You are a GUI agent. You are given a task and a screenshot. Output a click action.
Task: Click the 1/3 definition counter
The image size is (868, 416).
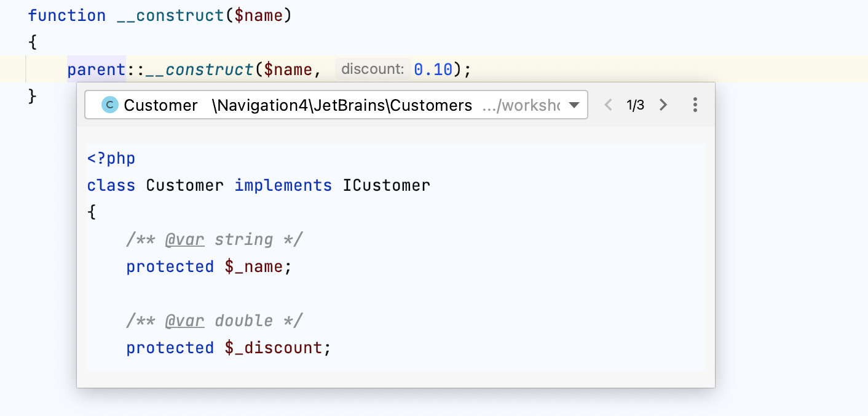pyautogui.click(x=636, y=105)
